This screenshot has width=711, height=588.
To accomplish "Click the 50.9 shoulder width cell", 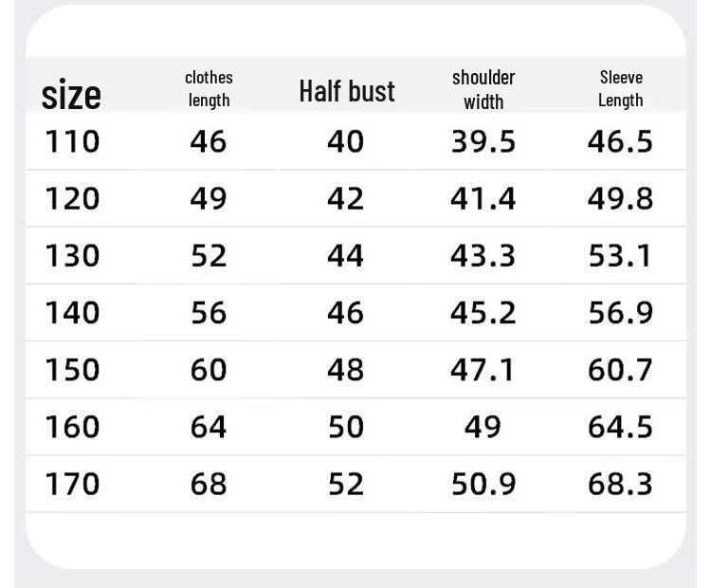I will pos(483,484).
